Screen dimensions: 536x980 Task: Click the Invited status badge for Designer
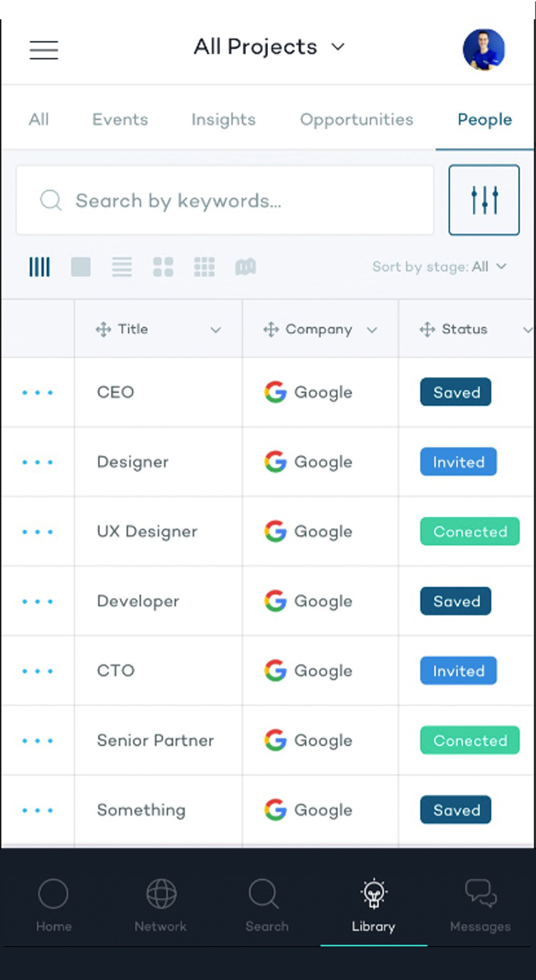(458, 462)
